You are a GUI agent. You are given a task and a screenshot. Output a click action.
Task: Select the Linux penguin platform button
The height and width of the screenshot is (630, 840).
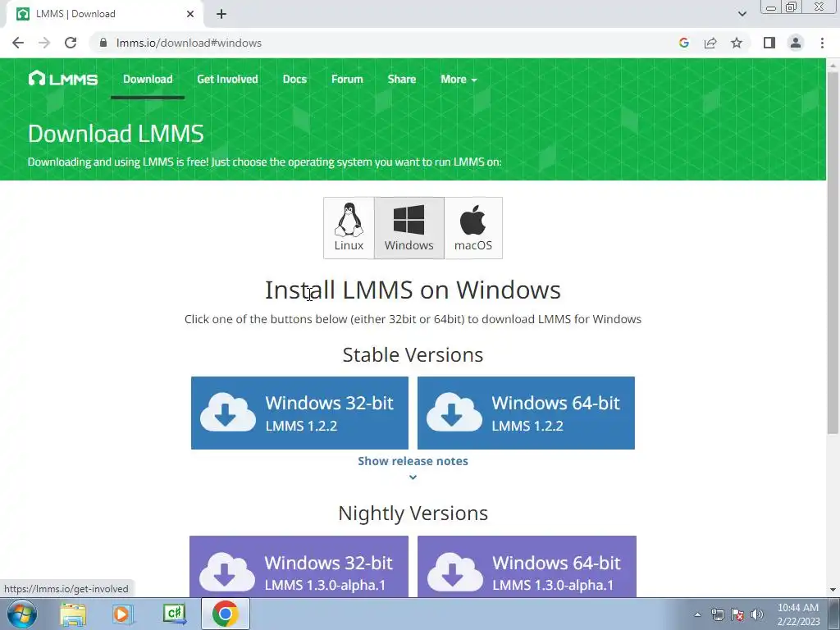coord(349,228)
